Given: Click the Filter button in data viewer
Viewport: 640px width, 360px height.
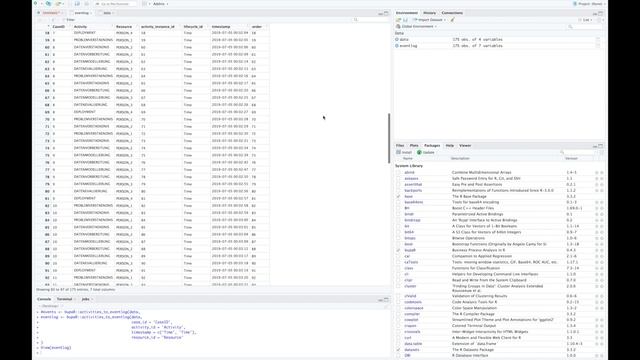Looking at the screenshot, I should pos(68,20).
